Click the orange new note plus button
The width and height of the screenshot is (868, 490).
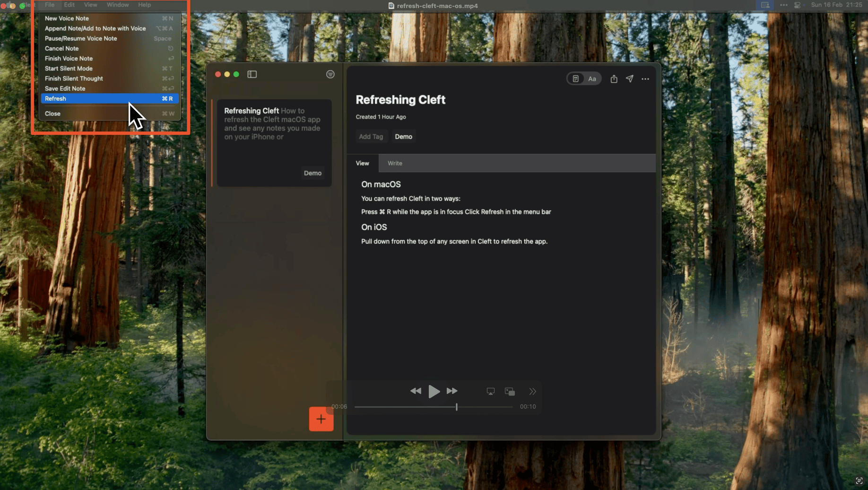tap(321, 419)
